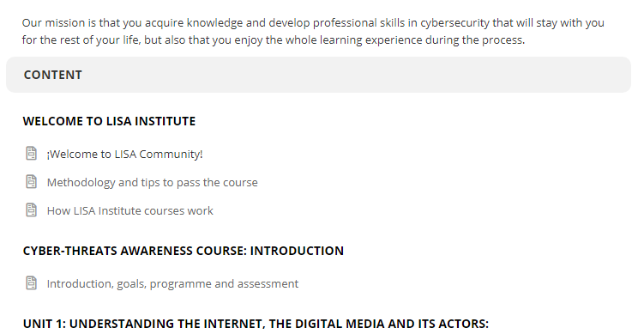Open How LISA Institute courses work lesson
The image size is (644, 334).
click(129, 211)
